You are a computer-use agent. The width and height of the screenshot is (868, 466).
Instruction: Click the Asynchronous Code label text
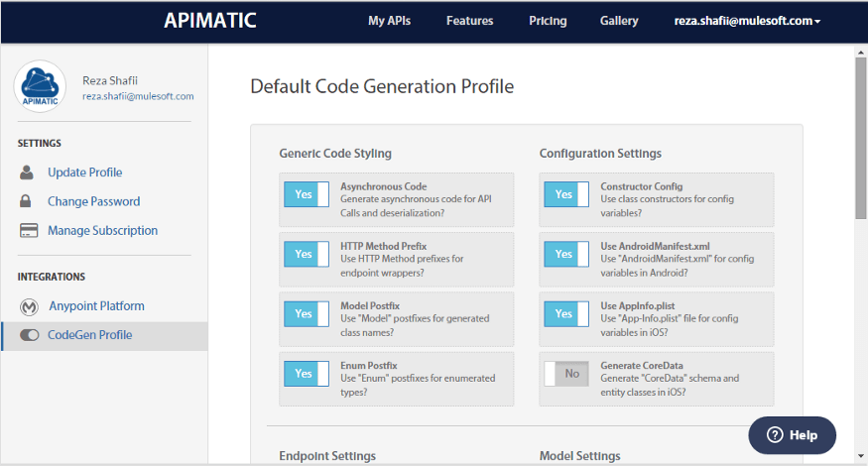384,186
